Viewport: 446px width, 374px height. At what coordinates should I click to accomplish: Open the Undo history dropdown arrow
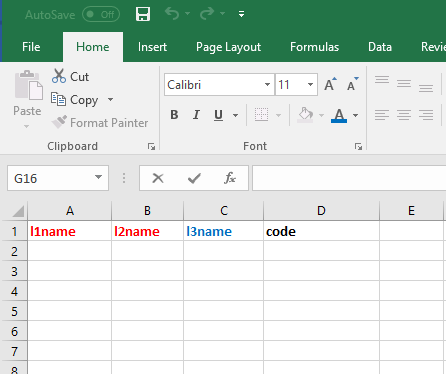click(x=187, y=14)
